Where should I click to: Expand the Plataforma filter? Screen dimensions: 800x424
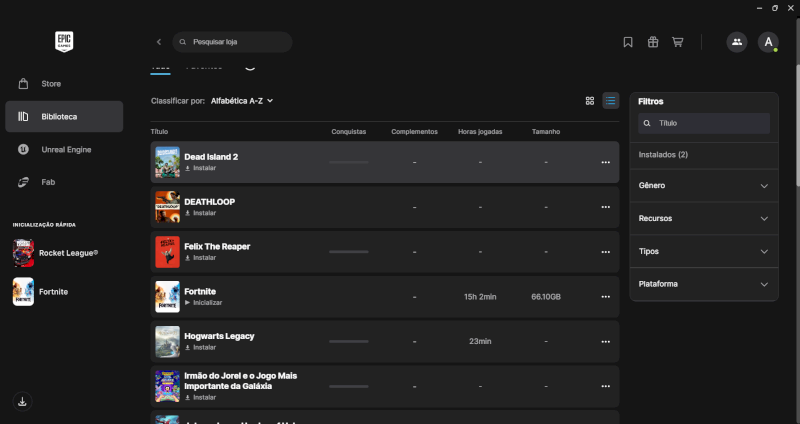[704, 284]
